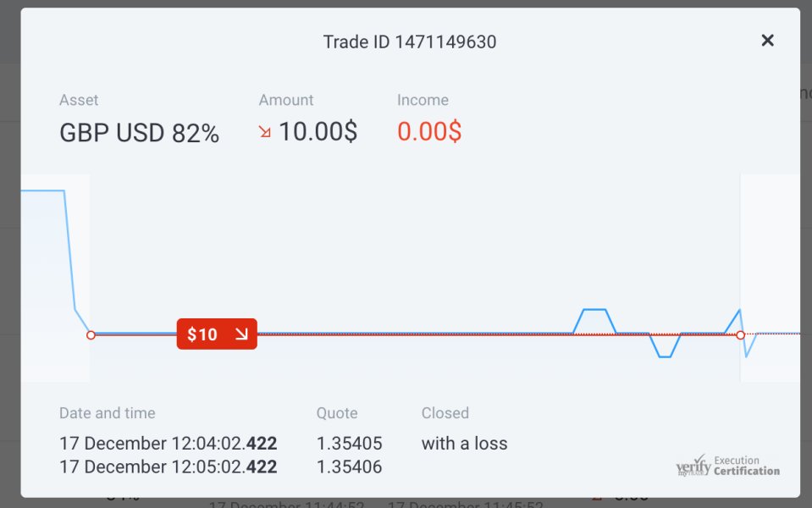
Task: Click the trade open marker circle on chart
Action: 91,335
